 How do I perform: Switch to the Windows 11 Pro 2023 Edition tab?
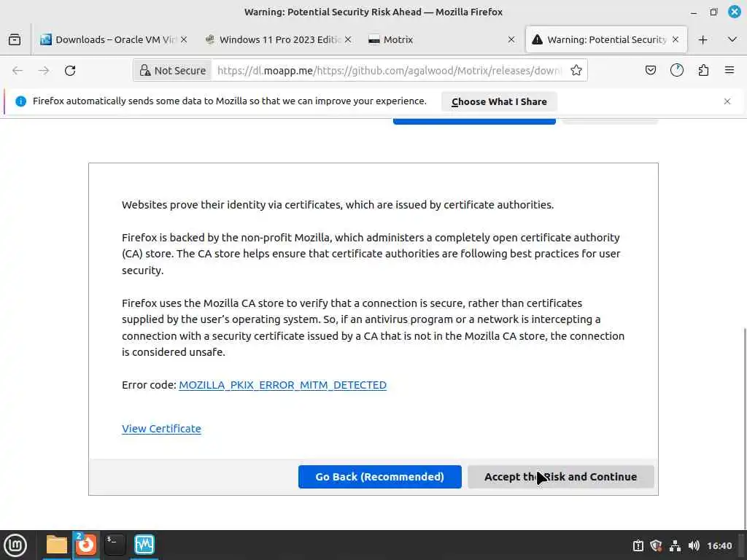click(279, 39)
